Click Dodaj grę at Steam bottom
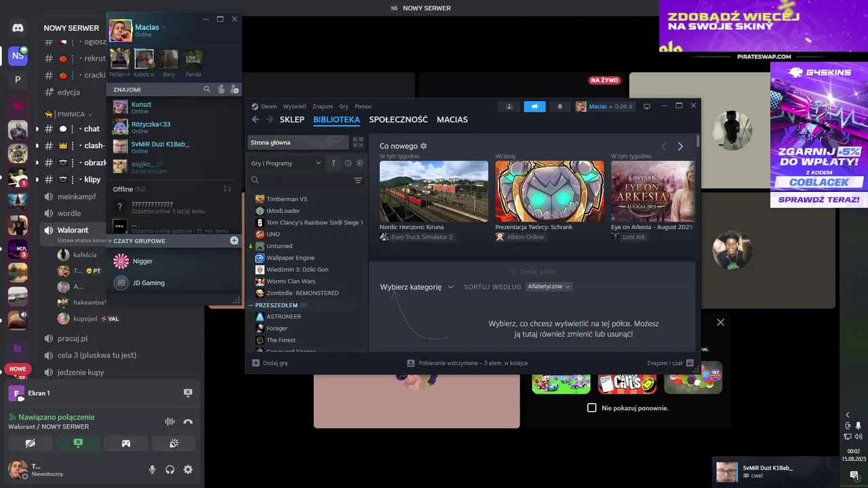Viewport: 868px width, 488px height. coord(270,363)
